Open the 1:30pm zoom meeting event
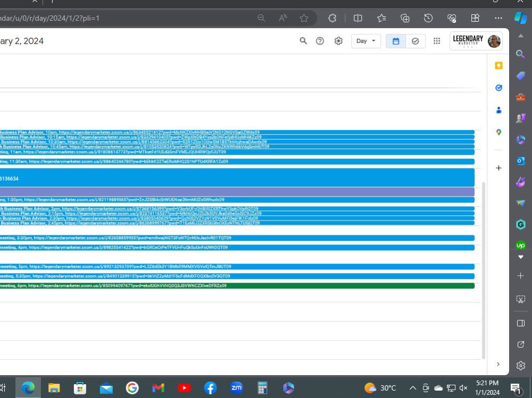The image size is (532, 398). click(237, 200)
